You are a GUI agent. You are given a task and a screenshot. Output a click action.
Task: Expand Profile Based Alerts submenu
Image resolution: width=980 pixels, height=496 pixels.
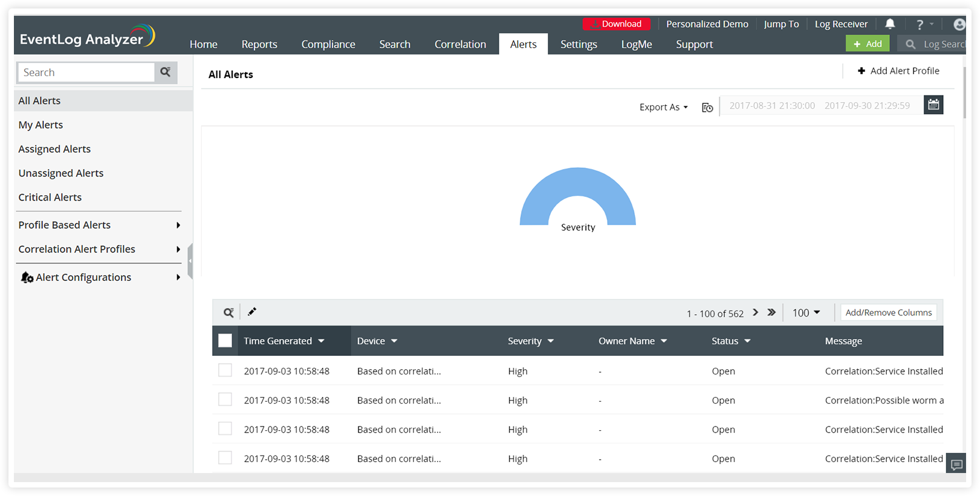pos(178,225)
